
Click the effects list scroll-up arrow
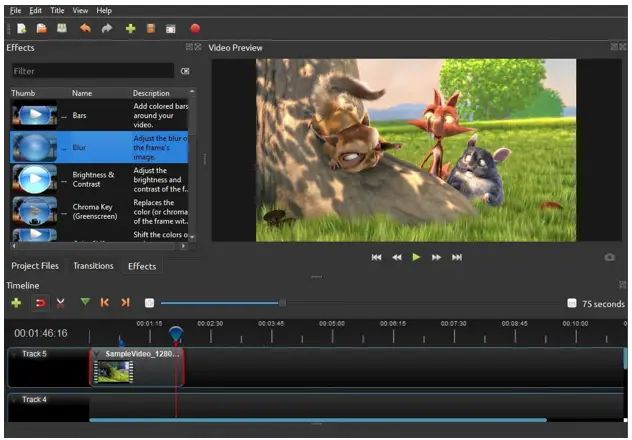pyautogui.click(x=192, y=91)
